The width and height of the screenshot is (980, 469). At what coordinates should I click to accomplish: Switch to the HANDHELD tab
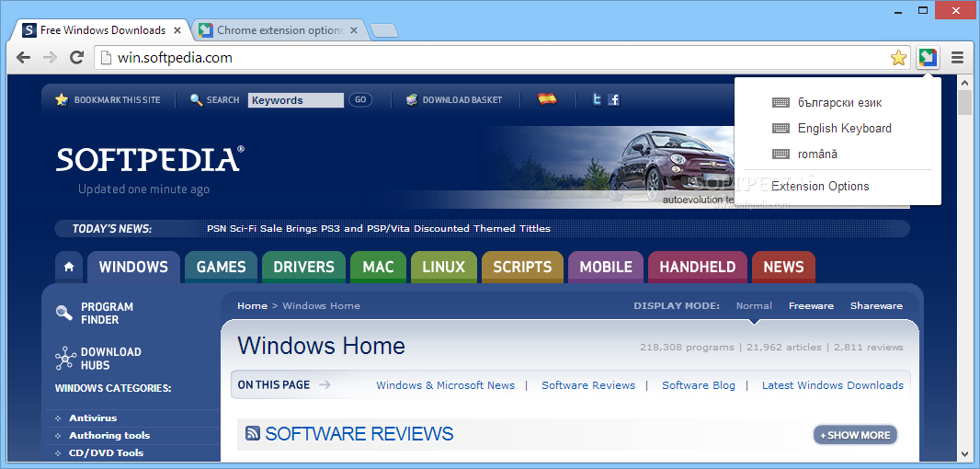(698, 267)
